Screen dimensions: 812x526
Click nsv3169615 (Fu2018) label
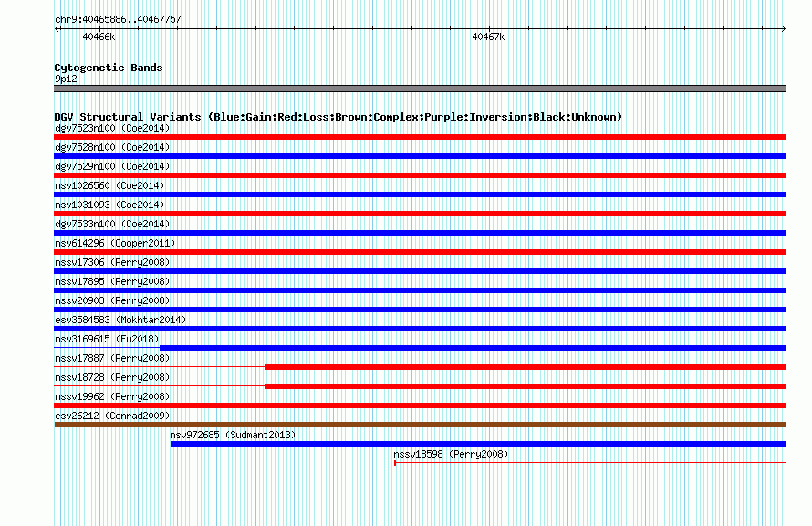107,339
